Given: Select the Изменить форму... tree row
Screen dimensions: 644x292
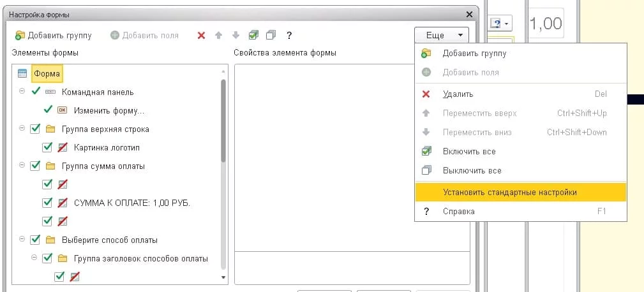Looking at the screenshot, I should (109, 111).
